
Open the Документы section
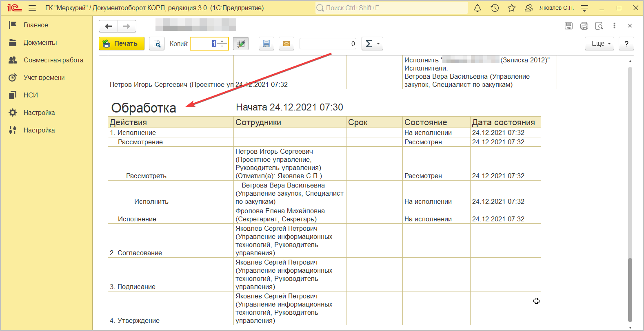point(40,43)
